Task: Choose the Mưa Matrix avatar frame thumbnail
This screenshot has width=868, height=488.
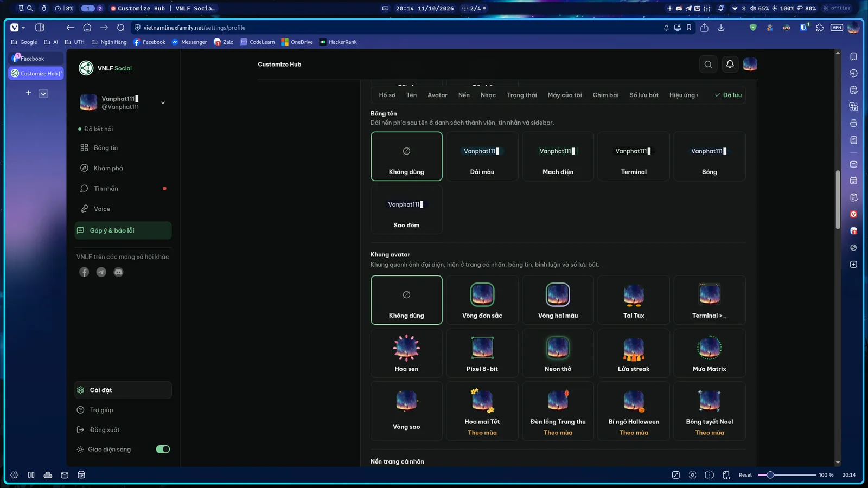Action: [x=710, y=348]
